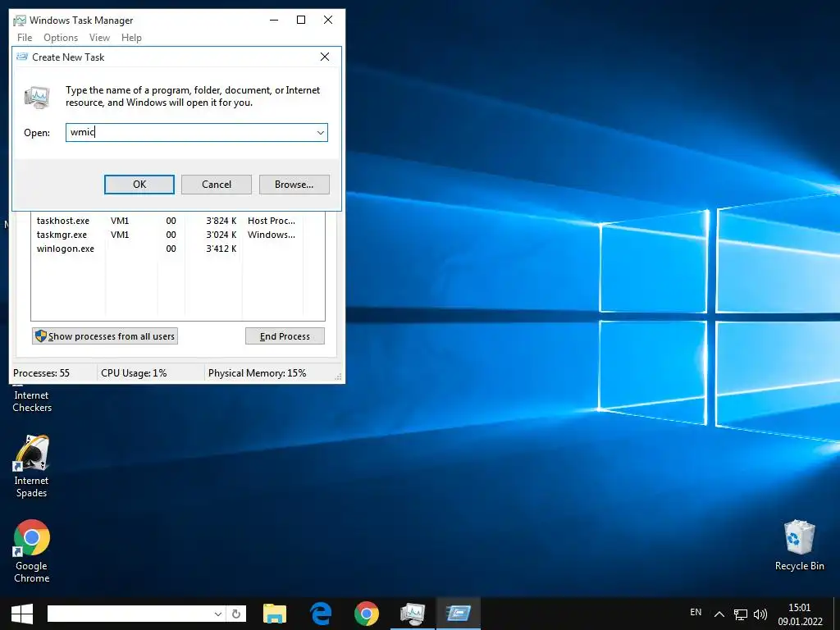Viewport: 840px width, 630px height.
Task: Click Physical Memory: 15% status entry
Action: (257, 373)
